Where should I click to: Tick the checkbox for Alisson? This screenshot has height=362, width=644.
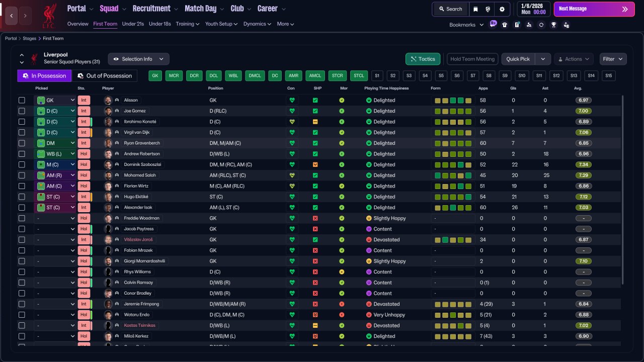[x=22, y=100]
